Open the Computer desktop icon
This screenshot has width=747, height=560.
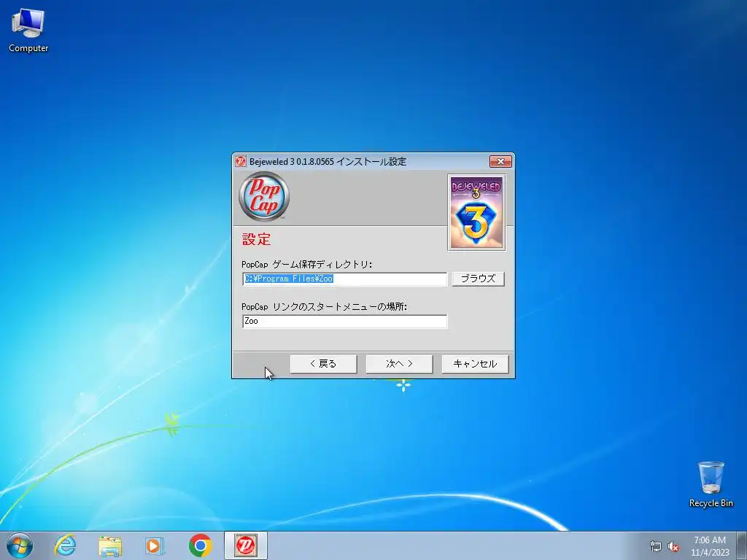[x=28, y=31]
